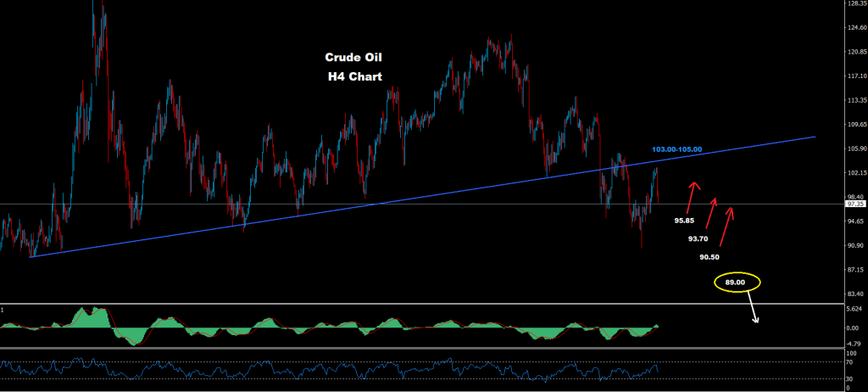This screenshot has height=392, width=868.
Task: Click the 117.10 price axis value
Action: coord(857,76)
